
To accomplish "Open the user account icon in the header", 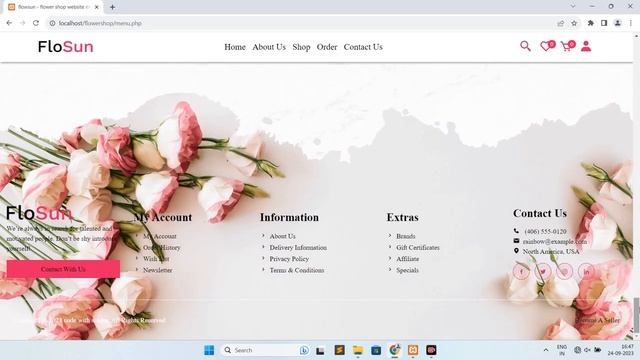I will [x=586, y=46].
